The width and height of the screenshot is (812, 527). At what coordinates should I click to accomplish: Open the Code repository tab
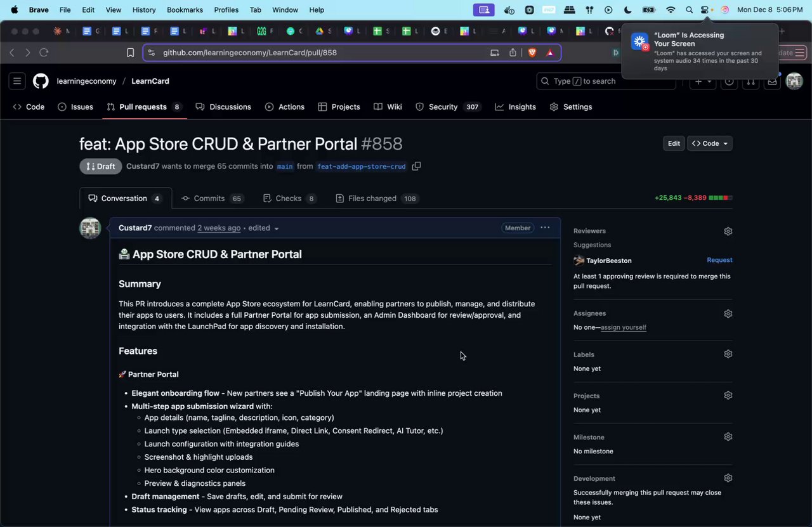pos(29,107)
